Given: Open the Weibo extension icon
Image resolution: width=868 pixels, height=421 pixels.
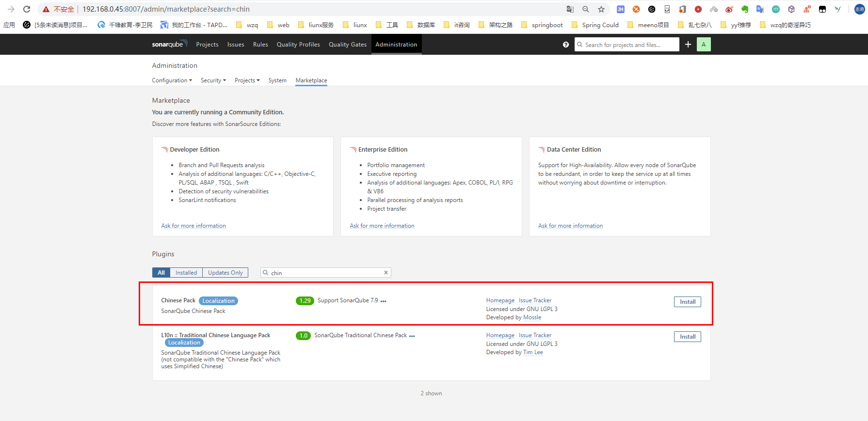Looking at the screenshot, I should [x=729, y=9].
